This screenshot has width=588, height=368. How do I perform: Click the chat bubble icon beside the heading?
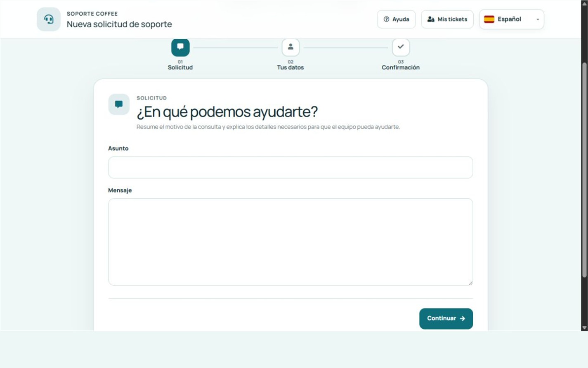click(x=119, y=104)
